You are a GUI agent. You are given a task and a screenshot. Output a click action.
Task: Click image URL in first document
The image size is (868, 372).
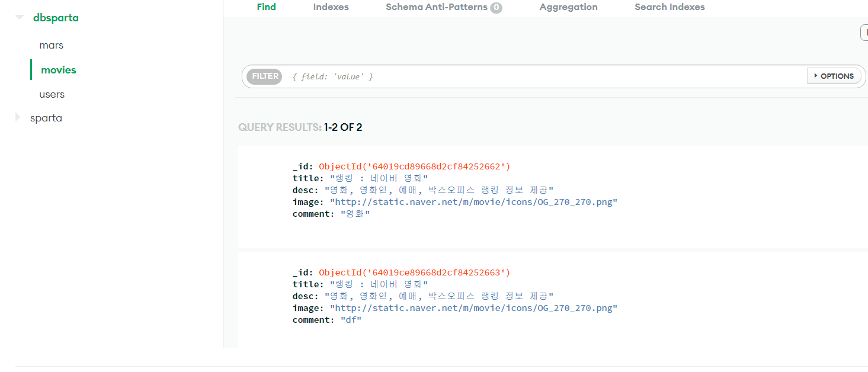click(x=473, y=202)
